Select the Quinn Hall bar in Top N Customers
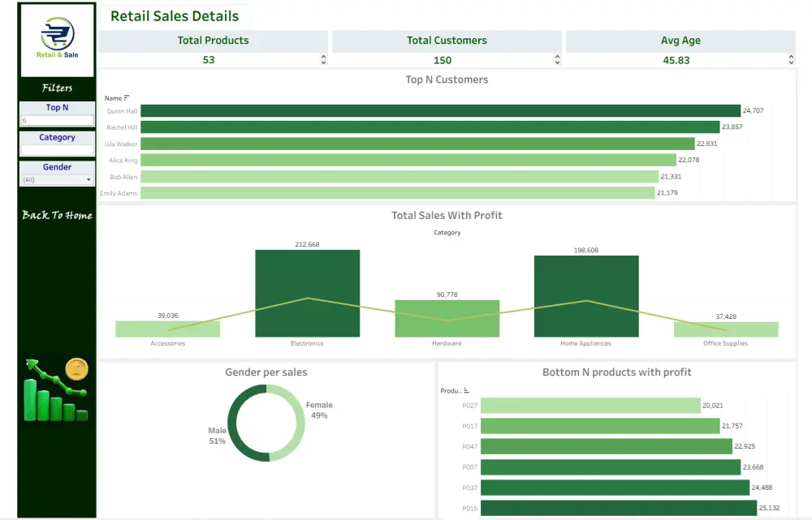Screen dimensions: 812x520 coord(438,111)
